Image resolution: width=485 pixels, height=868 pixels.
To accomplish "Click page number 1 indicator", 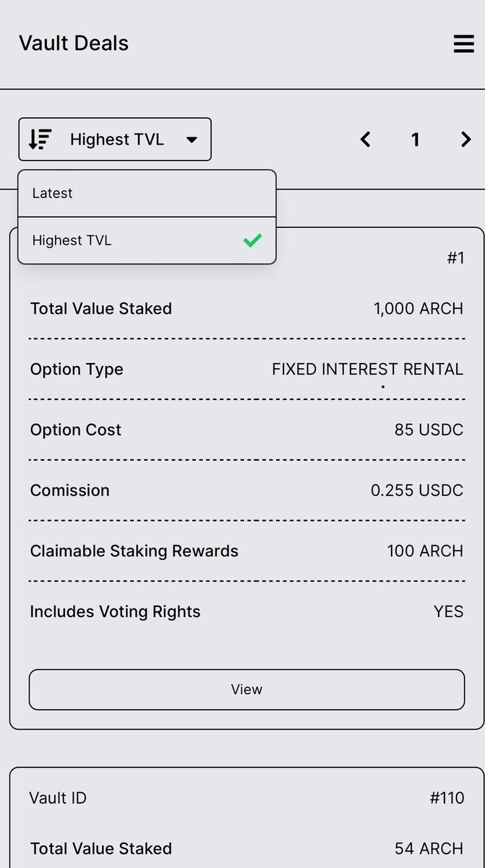I will click(416, 140).
